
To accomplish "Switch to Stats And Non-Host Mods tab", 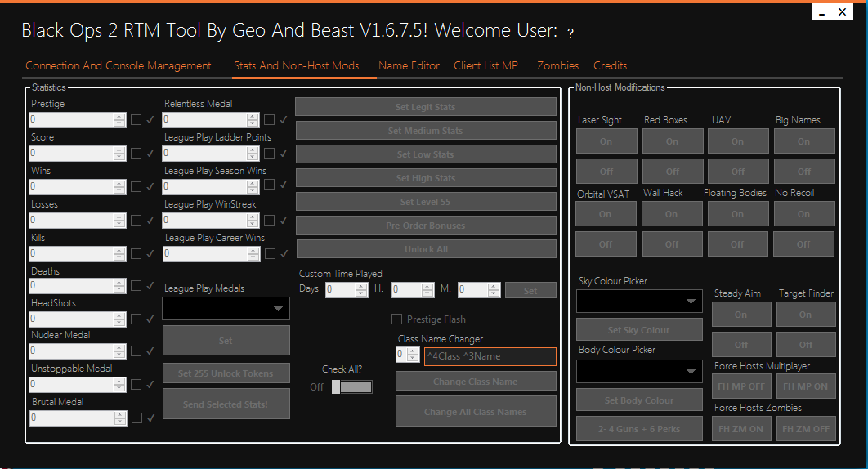I will [x=296, y=66].
